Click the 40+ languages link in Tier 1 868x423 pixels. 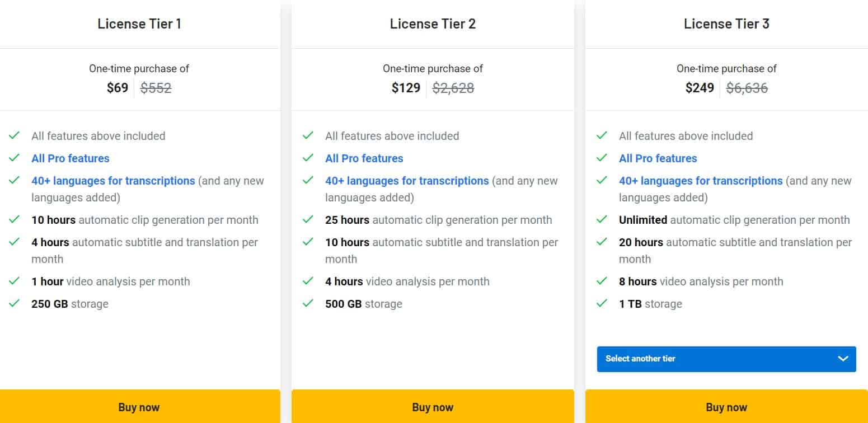[x=113, y=181]
